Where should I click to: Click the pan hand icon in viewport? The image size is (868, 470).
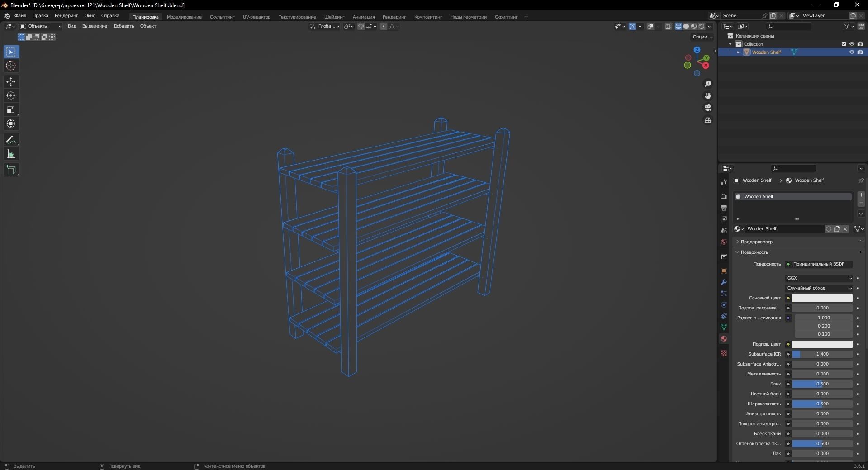point(708,96)
